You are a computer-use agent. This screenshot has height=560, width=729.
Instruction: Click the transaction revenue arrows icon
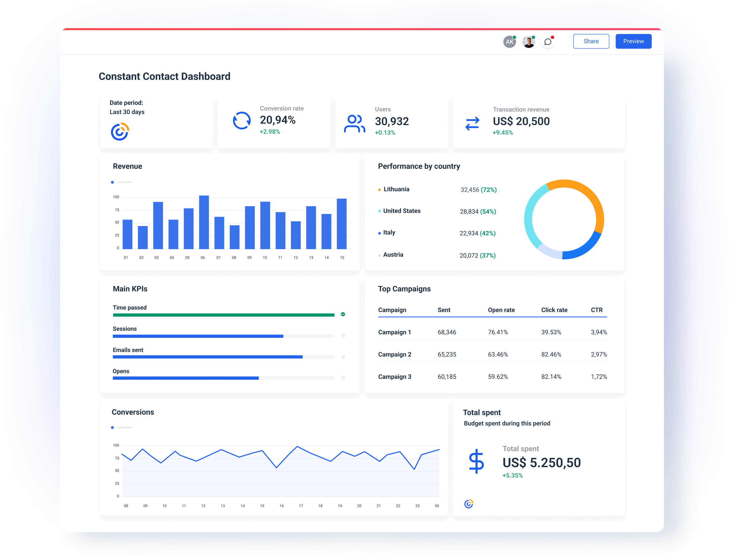click(x=472, y=123)
